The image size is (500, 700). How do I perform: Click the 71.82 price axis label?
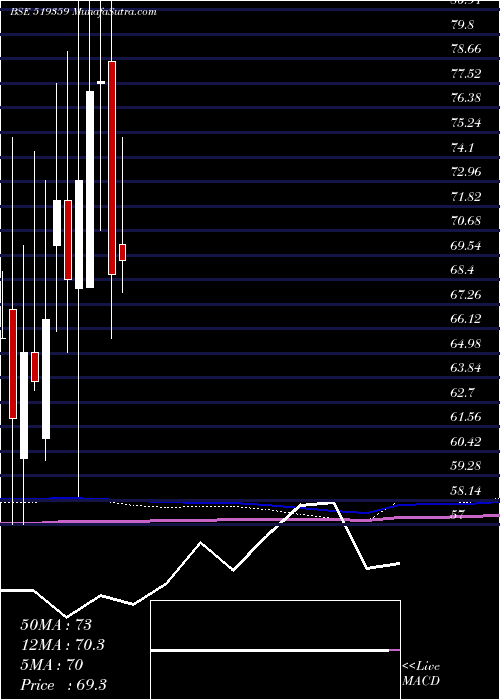pyautogui.click(x=466, y=196)
